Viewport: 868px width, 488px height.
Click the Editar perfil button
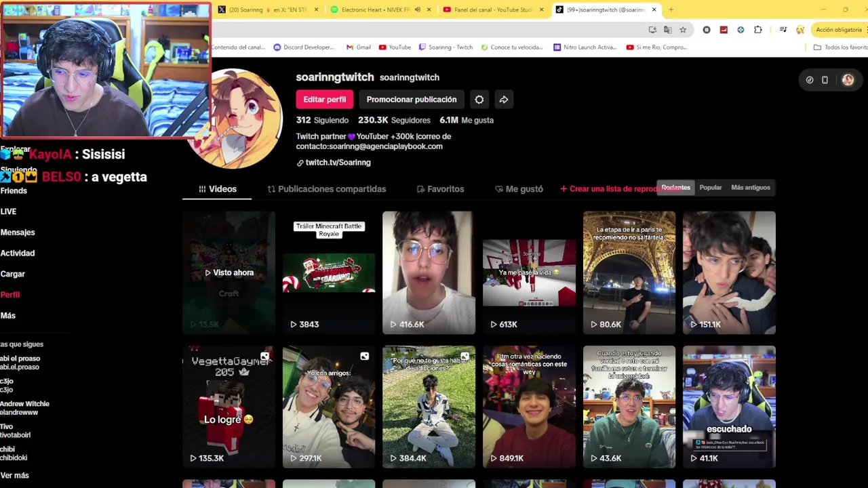(x=324, y=100)
